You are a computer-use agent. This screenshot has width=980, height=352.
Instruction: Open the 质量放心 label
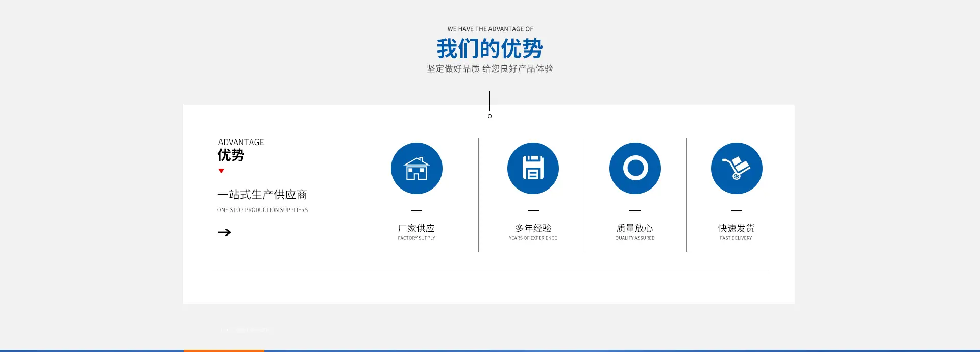pyautogui.click(x=634, y=228)
